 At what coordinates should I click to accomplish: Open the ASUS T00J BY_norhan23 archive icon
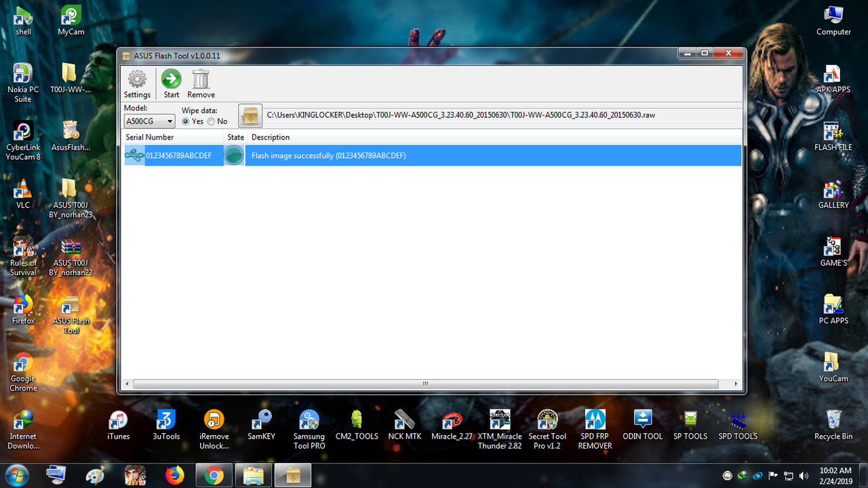[x=71, y=256]
